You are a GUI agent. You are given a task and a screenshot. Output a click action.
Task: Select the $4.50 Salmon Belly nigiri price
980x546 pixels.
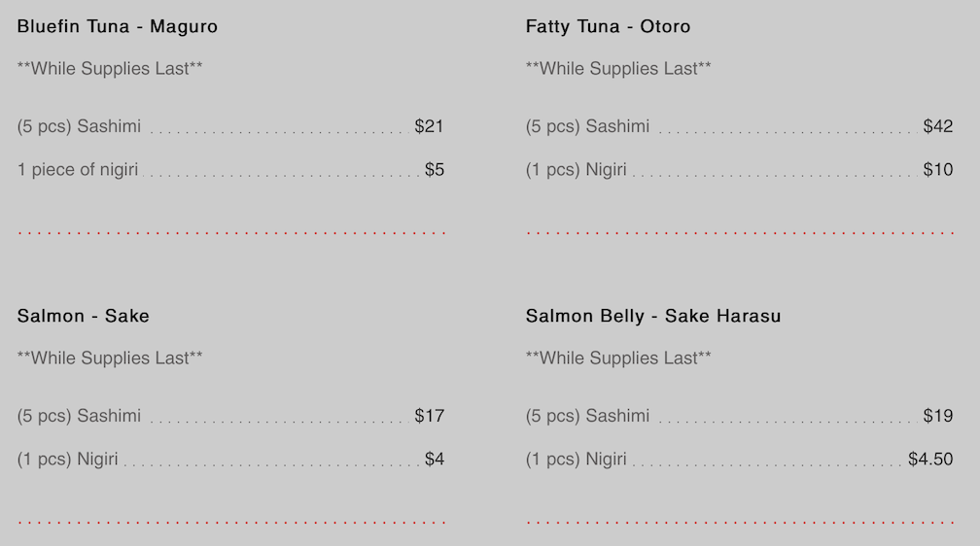tap(930, 460)
